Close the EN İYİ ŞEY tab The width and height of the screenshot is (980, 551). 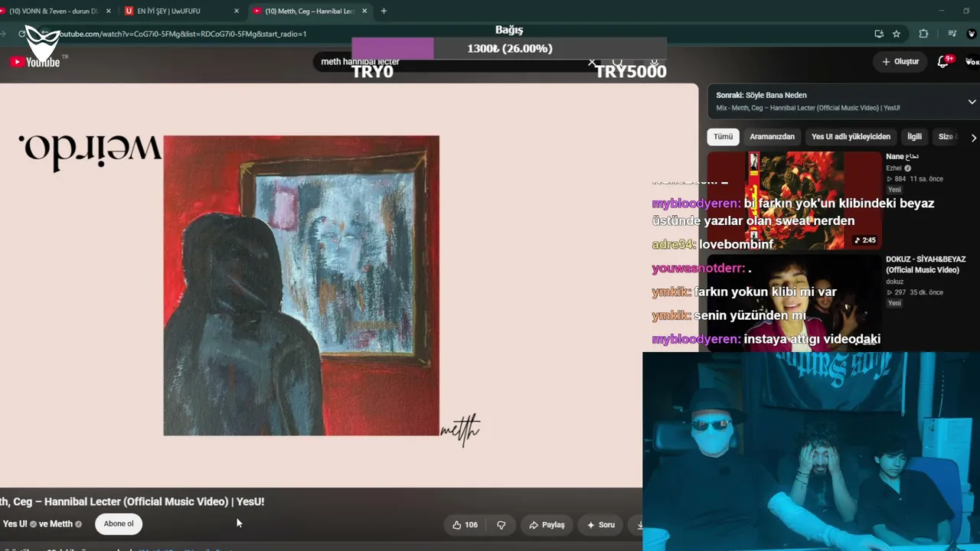[236, 11]
